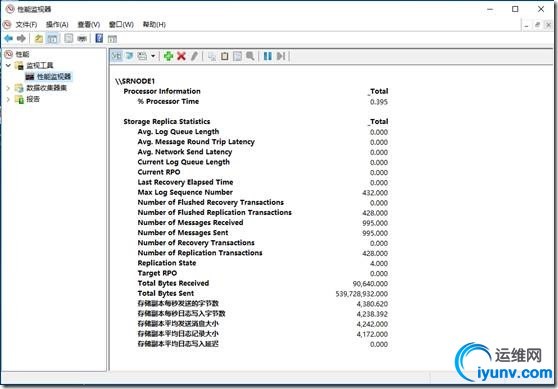Select the 数据收集器集 tree item

46,88
